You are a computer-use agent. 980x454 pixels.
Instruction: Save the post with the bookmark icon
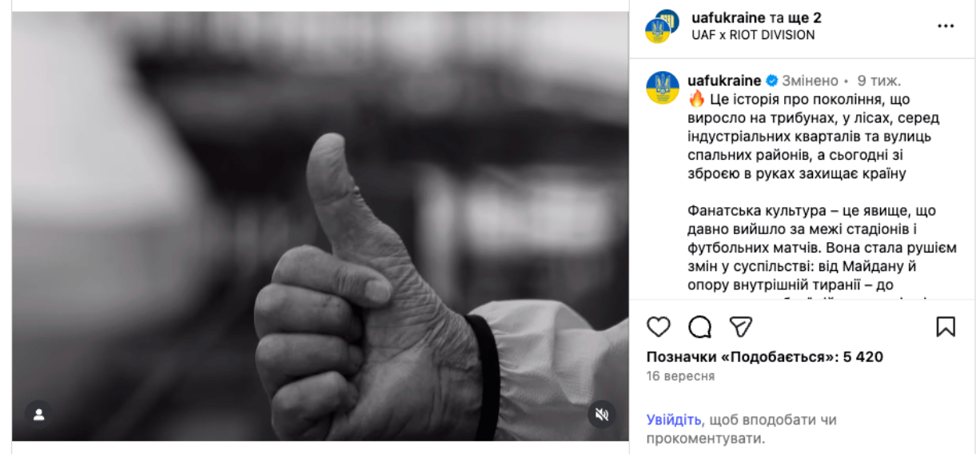tap(946, 326)
